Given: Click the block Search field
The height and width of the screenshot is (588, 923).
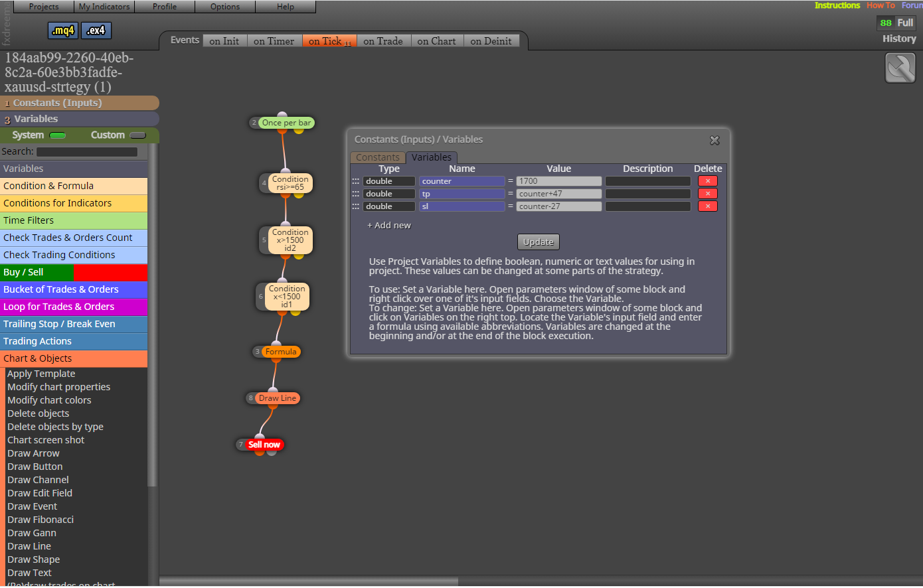Looking at the screenshot, I should coord(87,152).
